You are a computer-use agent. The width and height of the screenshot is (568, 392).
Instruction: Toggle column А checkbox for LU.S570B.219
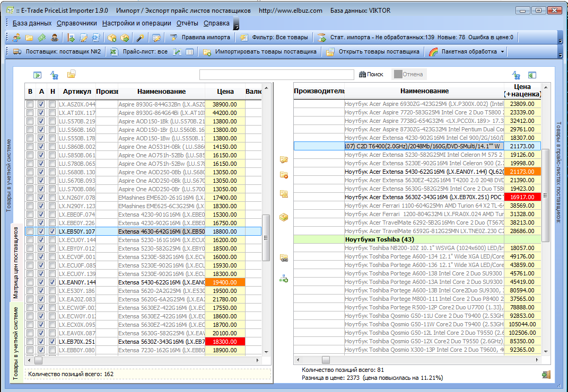click(x=41, y=121)
